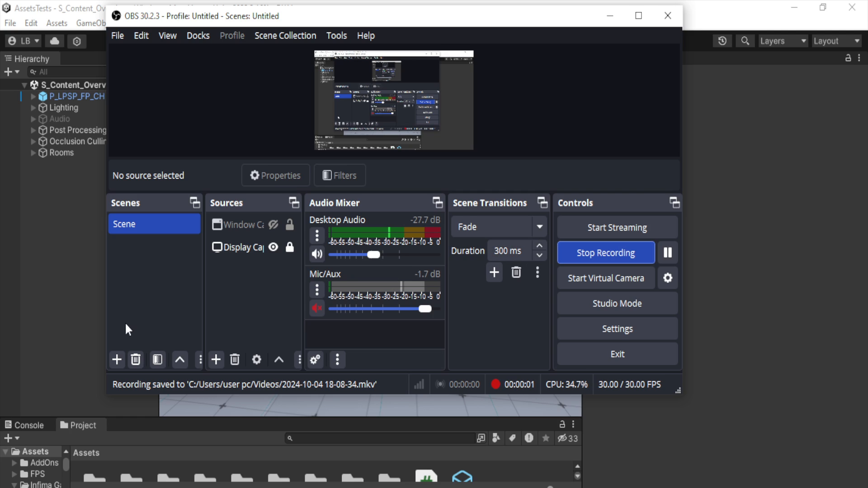This screenshot has width=868, height=488.
Task: Open the Scene Collection menu
Action: [286, 35]
